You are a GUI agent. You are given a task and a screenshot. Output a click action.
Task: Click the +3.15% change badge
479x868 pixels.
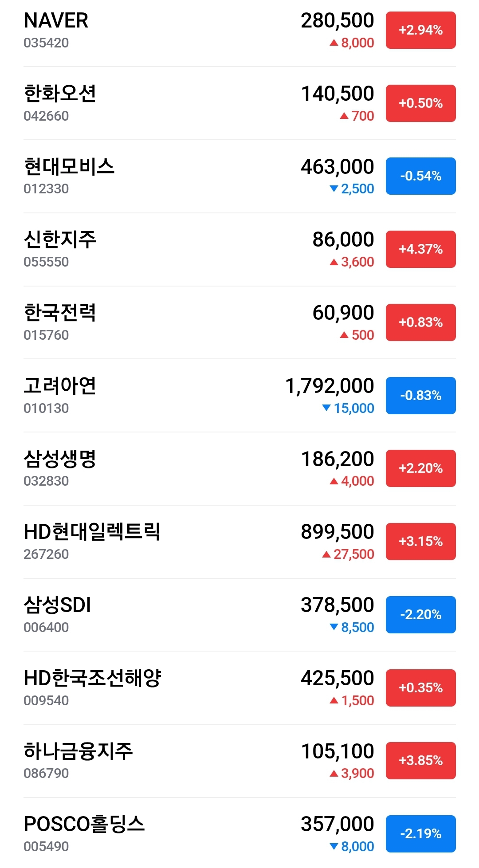pyautogui.click(x=420, y=542)
